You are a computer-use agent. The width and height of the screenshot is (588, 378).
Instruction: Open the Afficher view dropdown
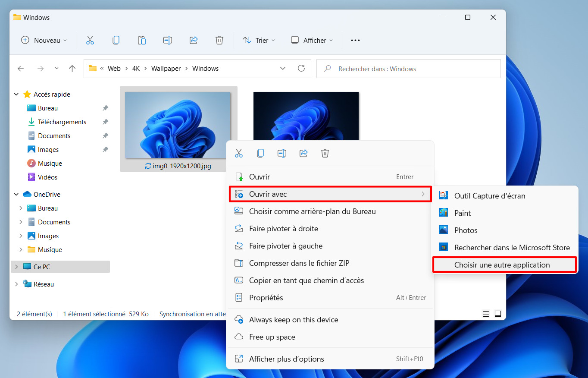pyautogui.click(x=312, y=40)
